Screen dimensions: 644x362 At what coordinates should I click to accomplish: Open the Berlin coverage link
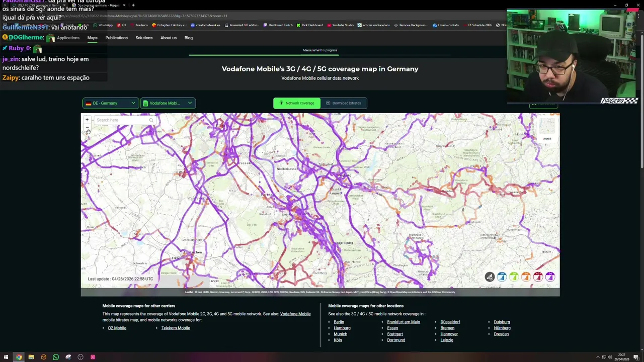(339, 322)
